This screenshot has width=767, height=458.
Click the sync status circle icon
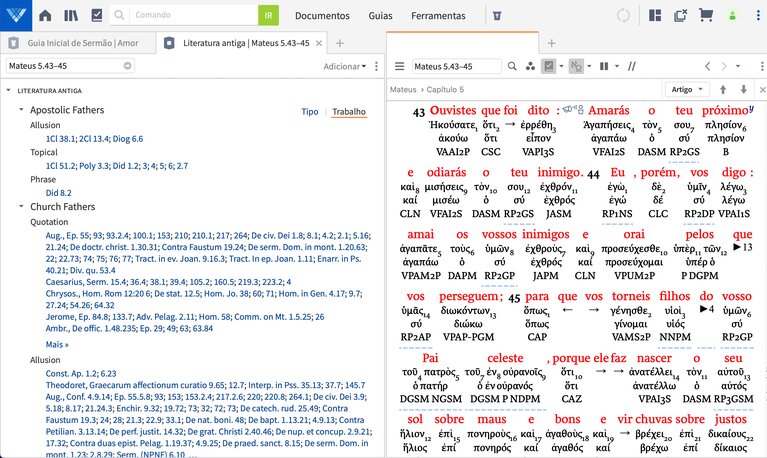coord(623,16)
